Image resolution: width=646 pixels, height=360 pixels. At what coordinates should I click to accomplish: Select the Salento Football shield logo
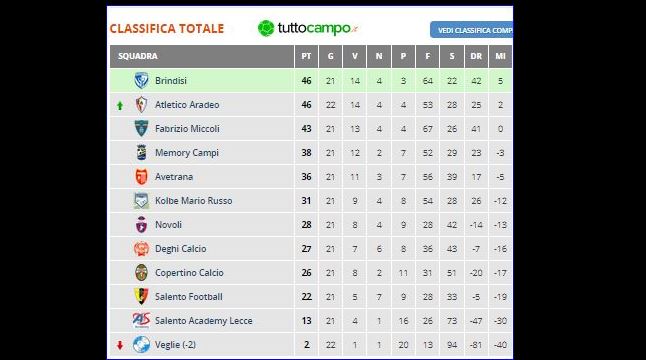(141, 297)
